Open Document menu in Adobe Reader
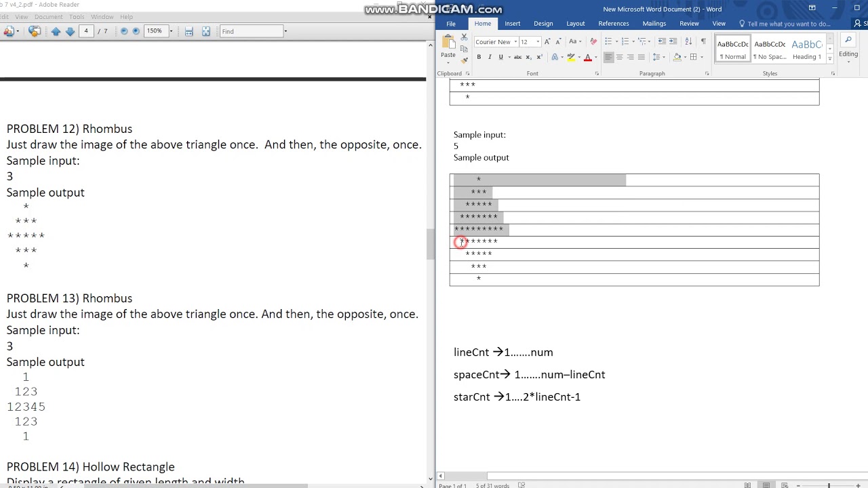 48,16
